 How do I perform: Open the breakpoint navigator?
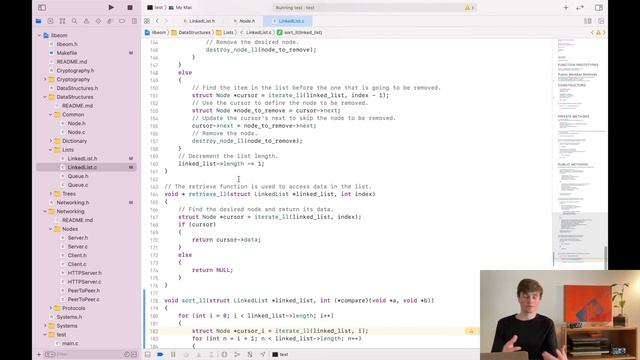pos(122,21)
